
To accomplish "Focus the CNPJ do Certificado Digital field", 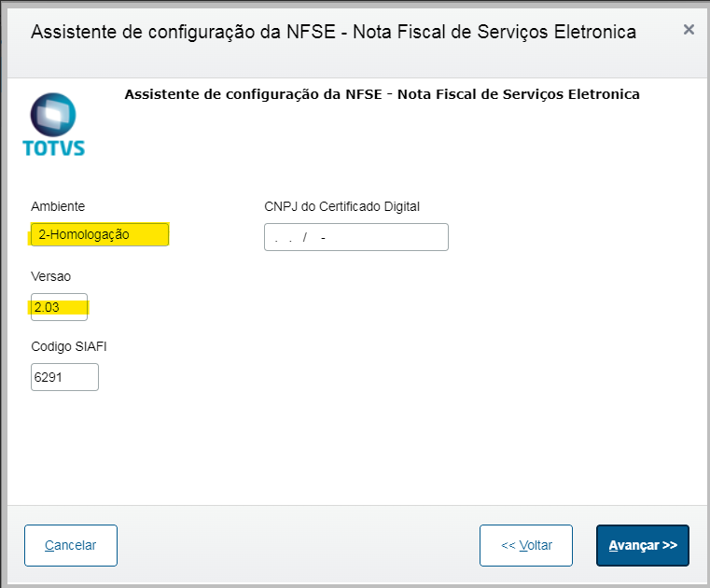I will (x=355, y=237).
